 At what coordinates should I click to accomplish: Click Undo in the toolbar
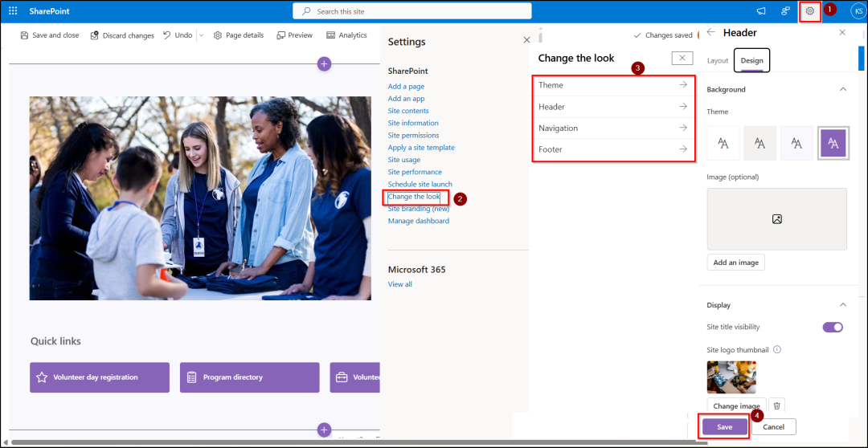[178, 35]
